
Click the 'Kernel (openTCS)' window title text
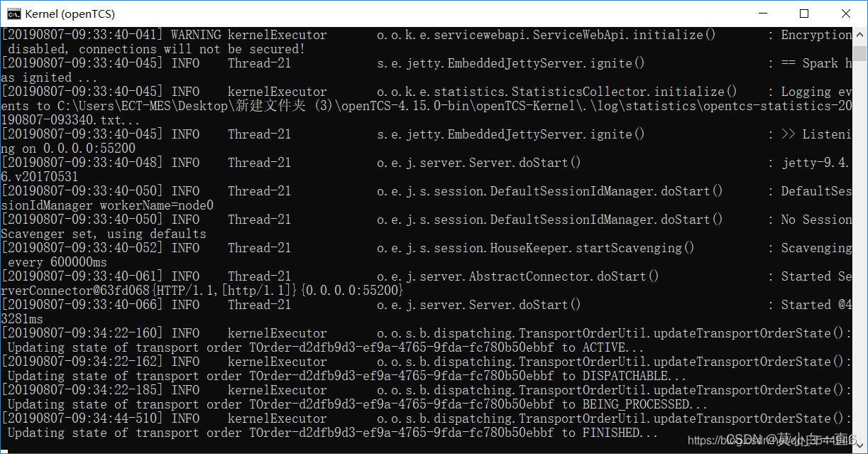tap(70, 13)
